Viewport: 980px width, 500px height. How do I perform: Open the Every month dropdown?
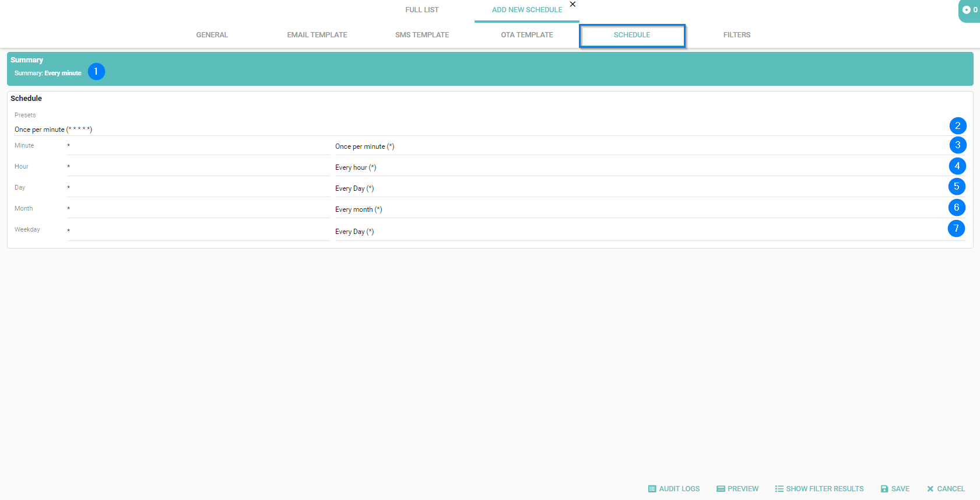(641, 209)
